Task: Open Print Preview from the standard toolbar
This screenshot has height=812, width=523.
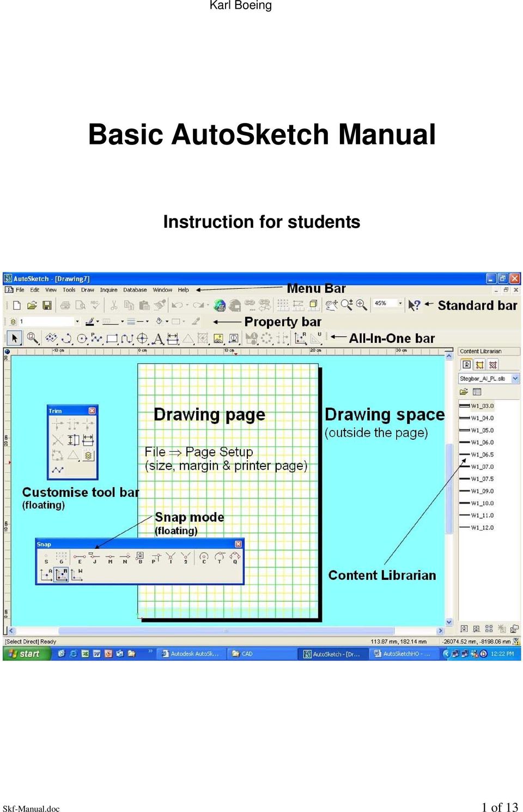Action: (x=80, y=306)
